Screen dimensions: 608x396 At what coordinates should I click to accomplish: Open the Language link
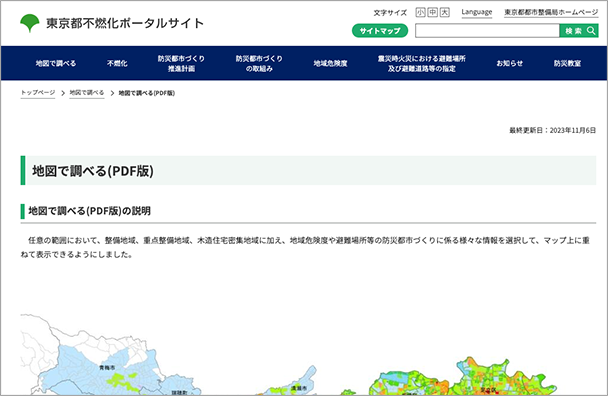click(x=477, y=12)
